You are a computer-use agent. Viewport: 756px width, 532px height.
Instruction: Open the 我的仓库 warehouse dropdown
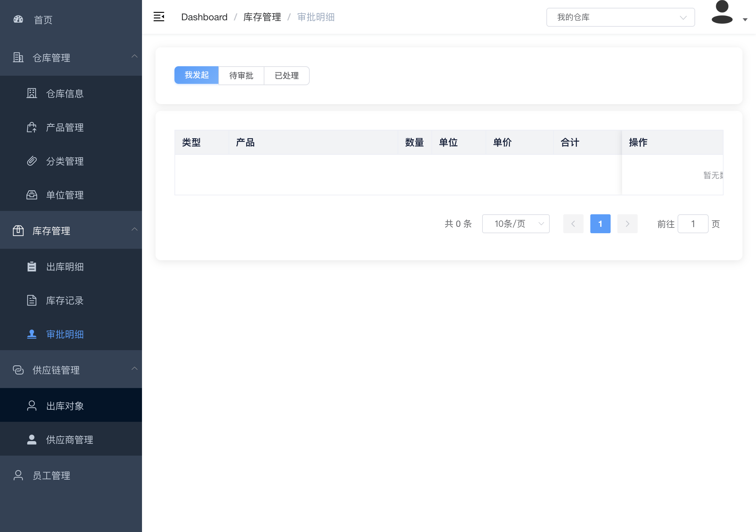620,17
